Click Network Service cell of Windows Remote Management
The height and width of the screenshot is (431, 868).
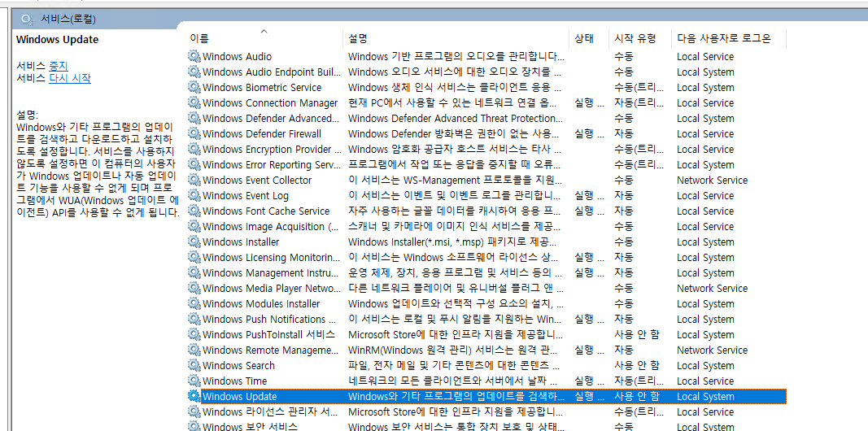pos(712,350)
